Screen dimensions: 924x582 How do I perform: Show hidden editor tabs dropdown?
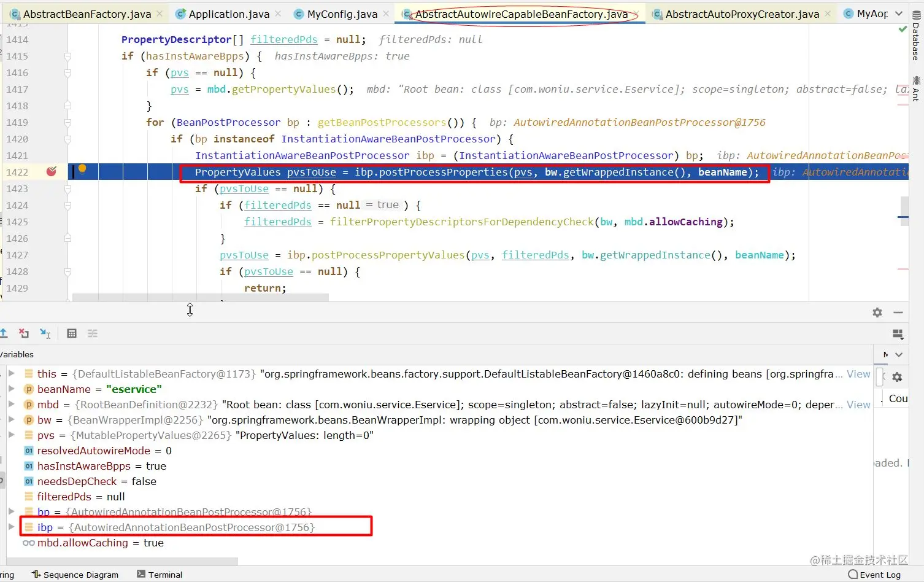pyautogui.click(x=899, y=14)
